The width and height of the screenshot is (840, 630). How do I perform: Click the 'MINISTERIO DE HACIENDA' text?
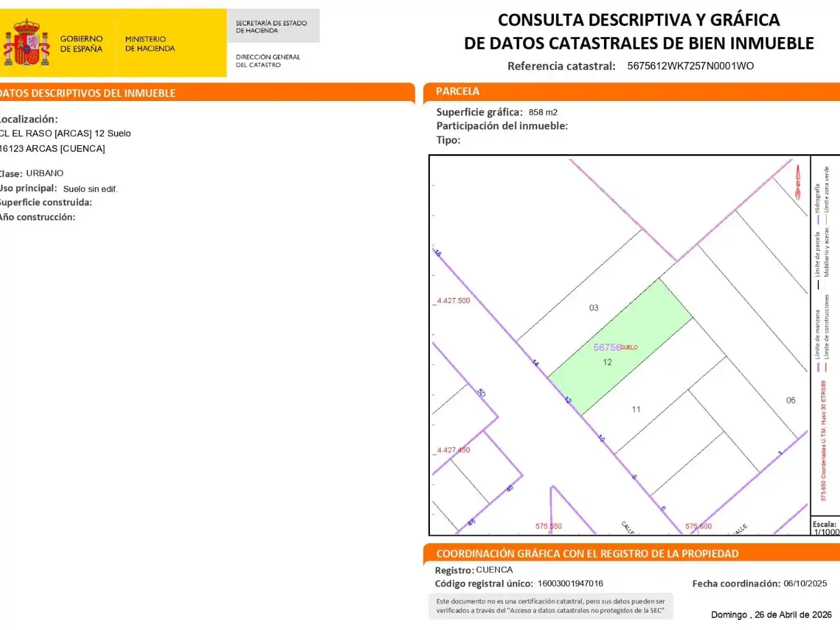150,43
